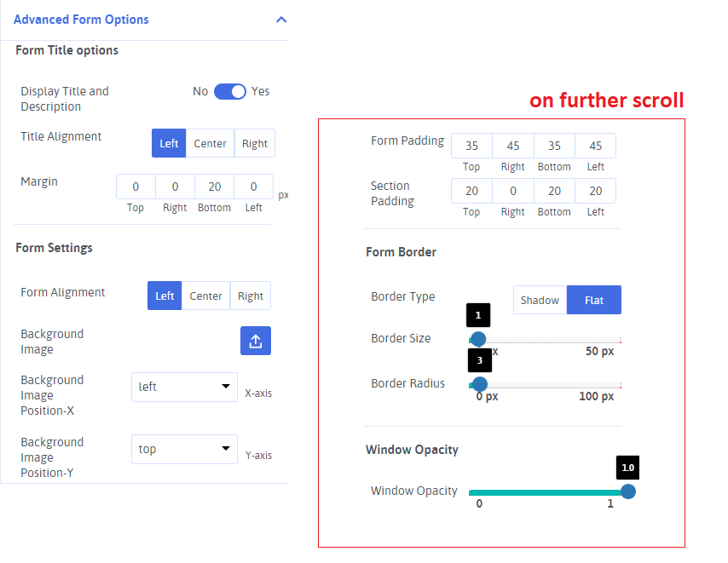Open Background Image Position-Y dropdown
The width and height of the screenshot is (728, 563).
[x=184, y=449]
